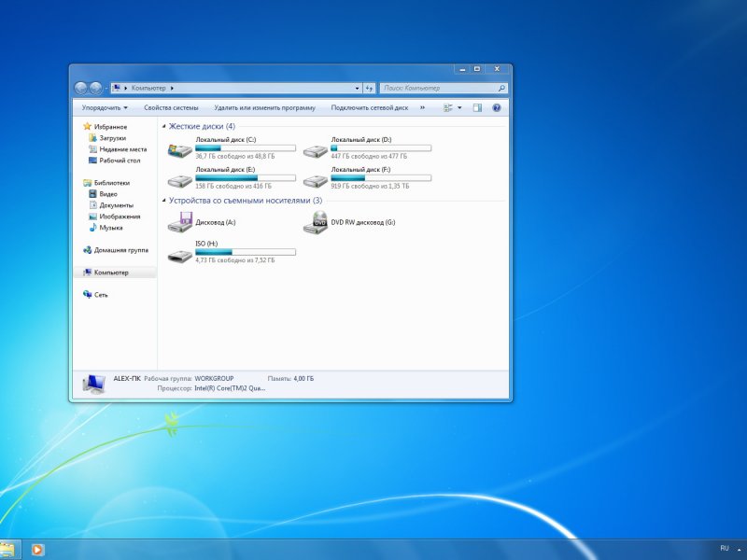Click the Избранное star icon
This screenshot has height=560, width=747.
tap(87, 127)
